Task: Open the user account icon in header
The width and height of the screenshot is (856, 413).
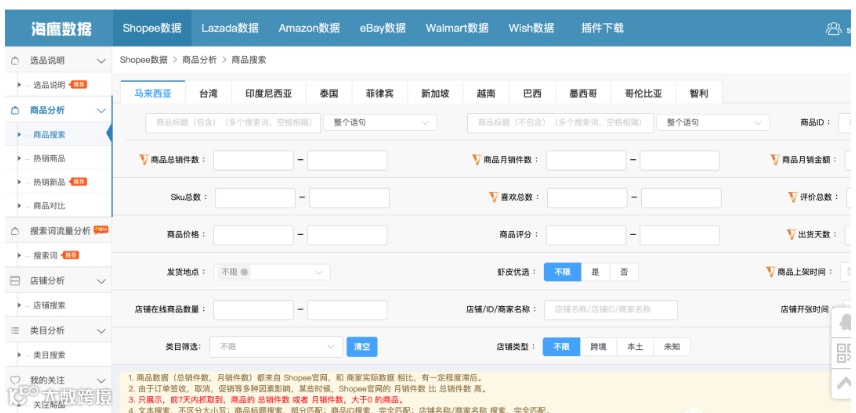Action: coord(833,28)
